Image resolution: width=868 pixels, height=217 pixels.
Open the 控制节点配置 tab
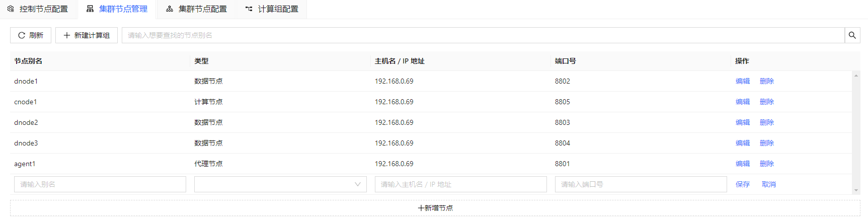pyautogui.click(x=38, y=9)
